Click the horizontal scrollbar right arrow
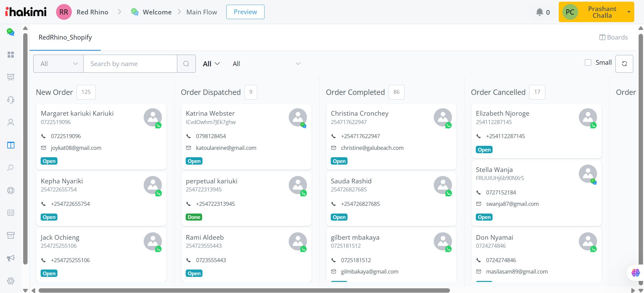644x293 pixels. pos(633,290)
